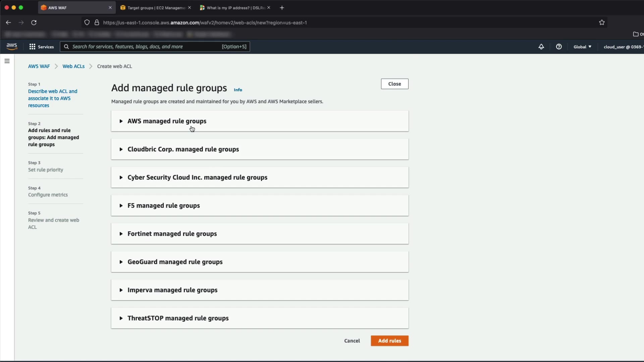Open the help question mark icon
644x362 pixels.
click(559, 47)
